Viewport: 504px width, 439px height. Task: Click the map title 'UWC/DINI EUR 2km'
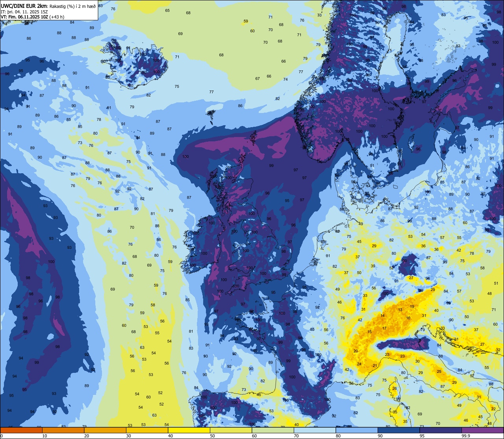tap(24, 6)
